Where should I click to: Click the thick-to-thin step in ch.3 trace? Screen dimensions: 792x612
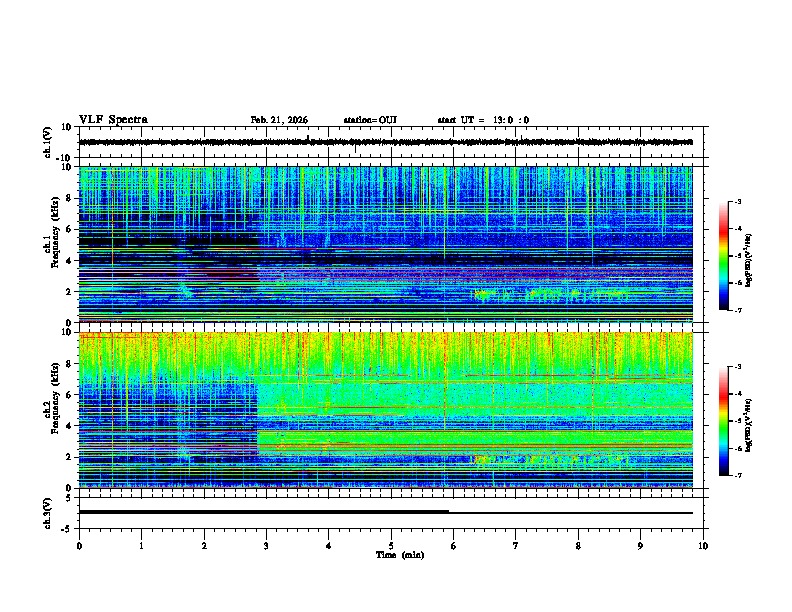click(449, 512)
